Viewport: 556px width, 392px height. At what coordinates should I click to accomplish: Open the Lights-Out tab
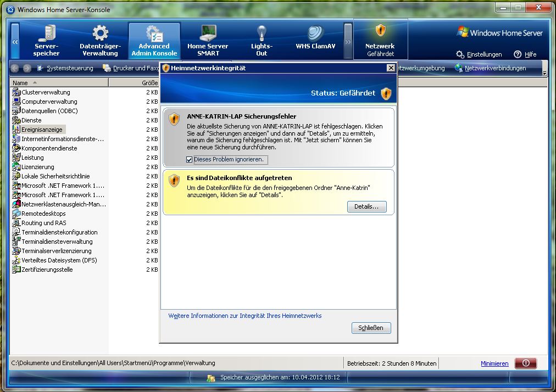pos(262,41)
